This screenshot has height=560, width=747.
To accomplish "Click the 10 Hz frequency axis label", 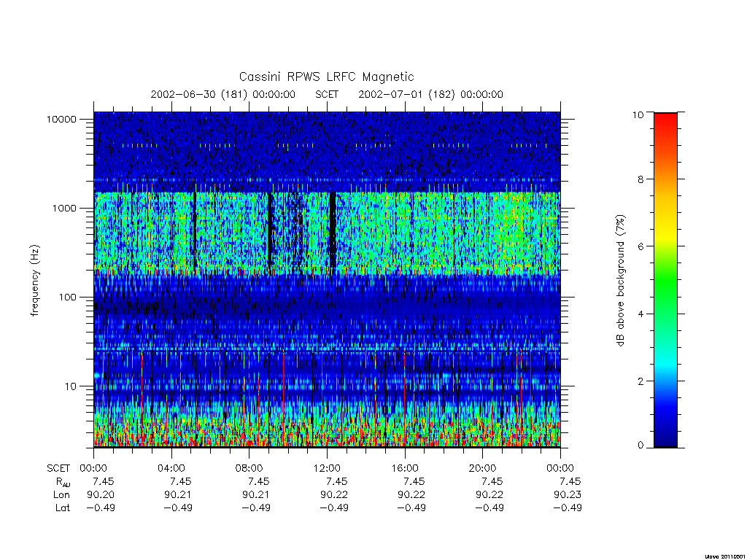I will (x=71, y=386).
